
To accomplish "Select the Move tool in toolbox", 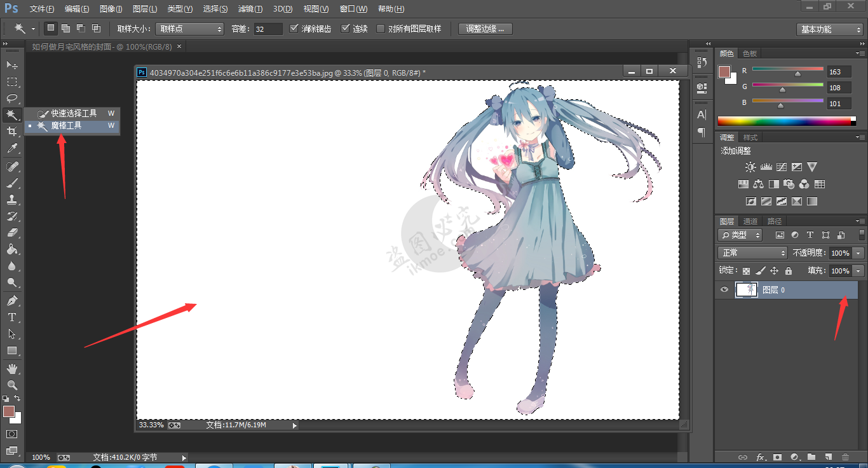I will click(12, 65).
